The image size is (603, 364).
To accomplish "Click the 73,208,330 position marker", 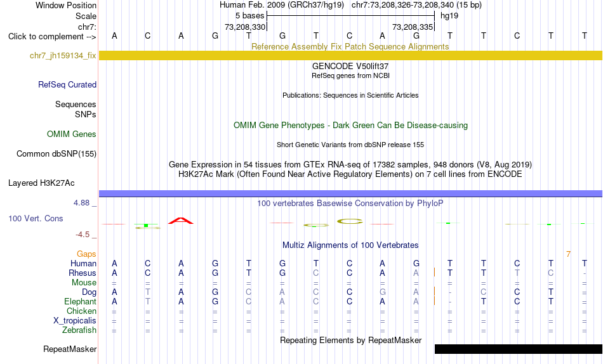I will (x=245, y=27).
